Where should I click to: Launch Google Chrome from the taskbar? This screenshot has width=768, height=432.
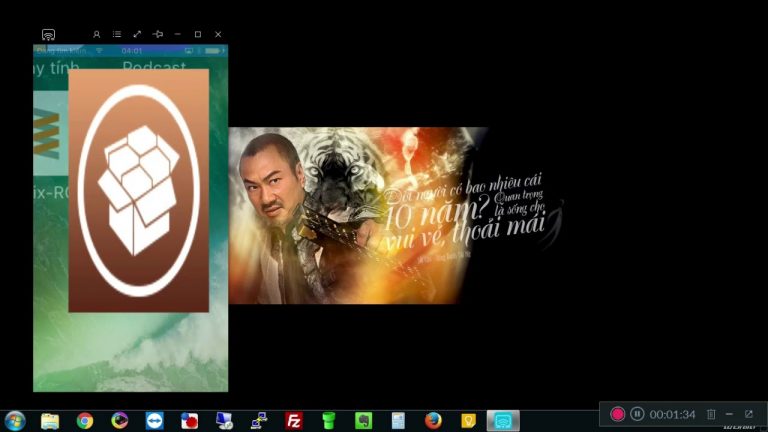point(85,421)
